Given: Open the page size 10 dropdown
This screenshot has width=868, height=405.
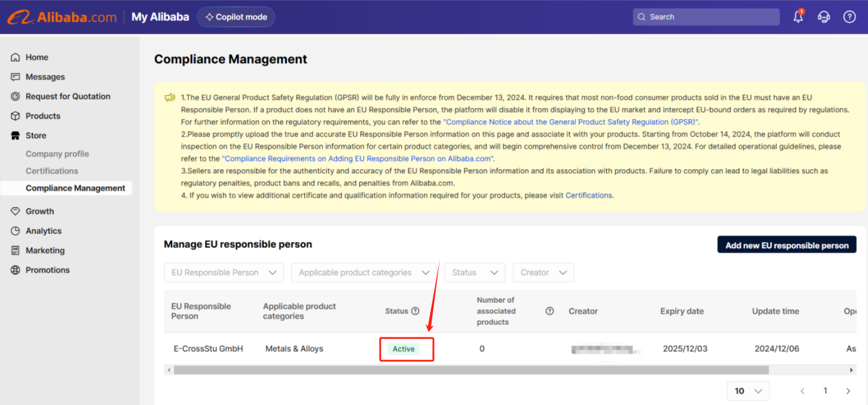Looking at the screenshot, I should (748, 391).
